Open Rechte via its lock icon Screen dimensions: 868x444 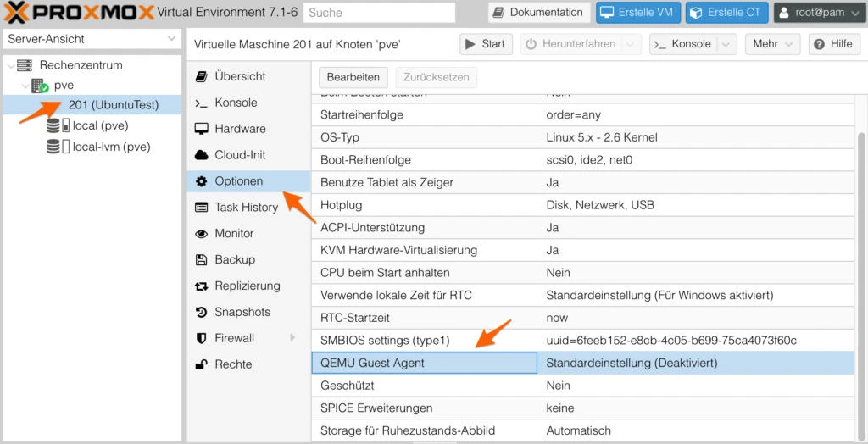pos(201,364)
